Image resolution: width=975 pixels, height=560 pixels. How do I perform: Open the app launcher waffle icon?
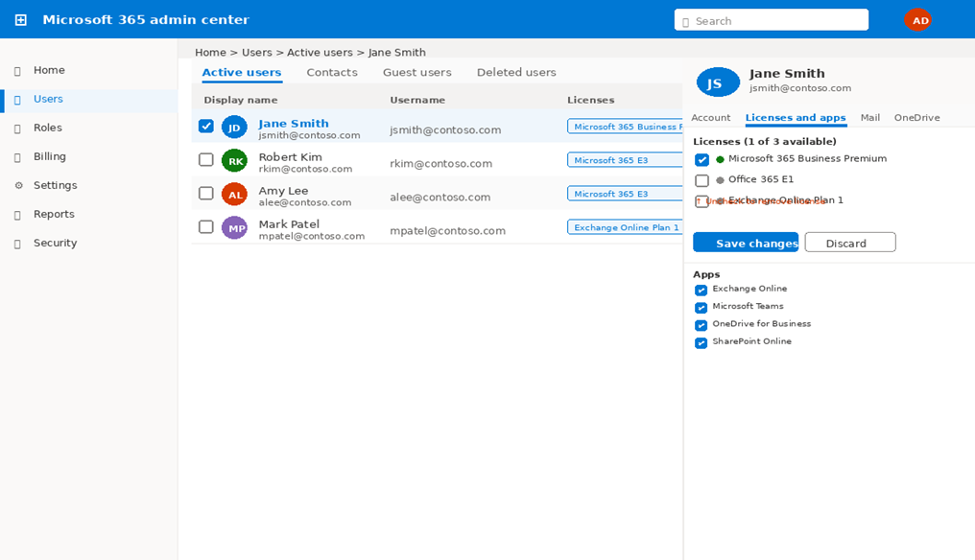coord(20,20)
